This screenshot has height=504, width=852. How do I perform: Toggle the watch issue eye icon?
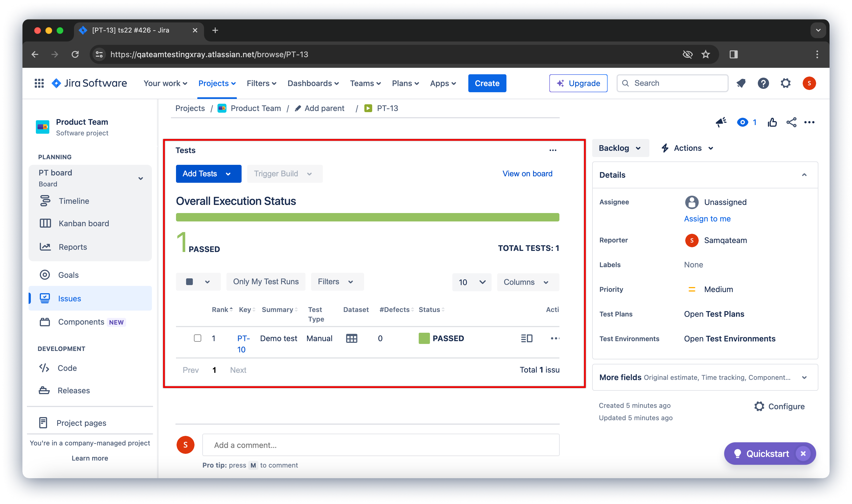point(742,122)
